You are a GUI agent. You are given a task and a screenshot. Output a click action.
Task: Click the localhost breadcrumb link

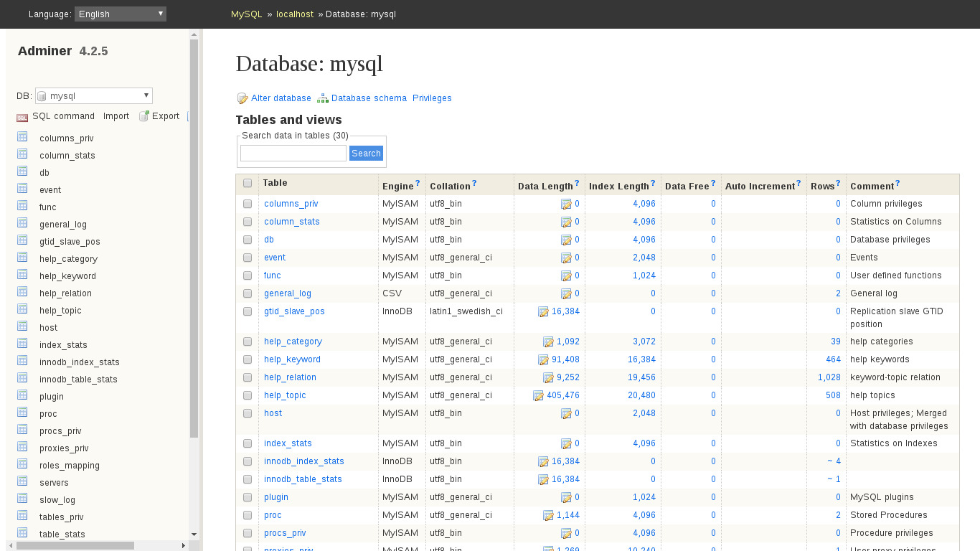(295, 14)
